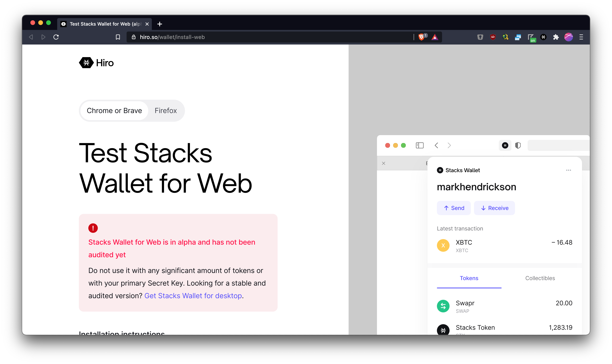Close the Test Stacks Wallet tab

coord(147,24)
